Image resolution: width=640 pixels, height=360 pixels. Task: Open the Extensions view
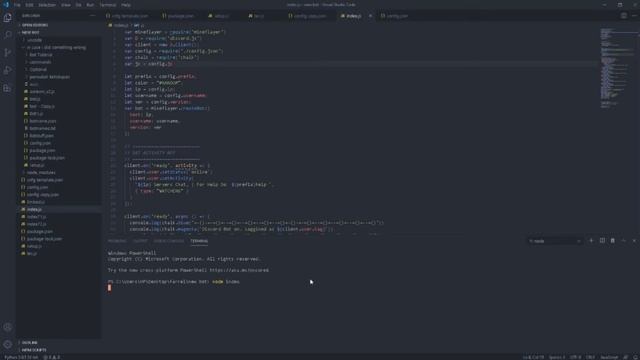pyautogui.click(x=7, y=88)
